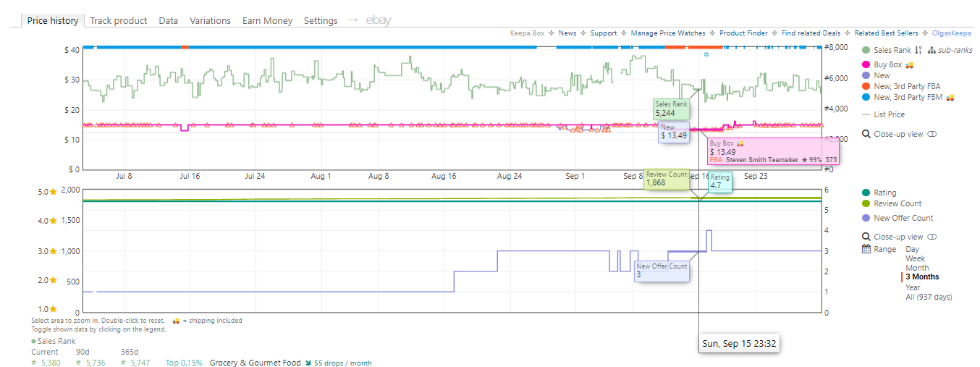The height and width of the screenshot is (367, 980).
Task: Switch to the Track product tab
Action: tap(119, 20)
